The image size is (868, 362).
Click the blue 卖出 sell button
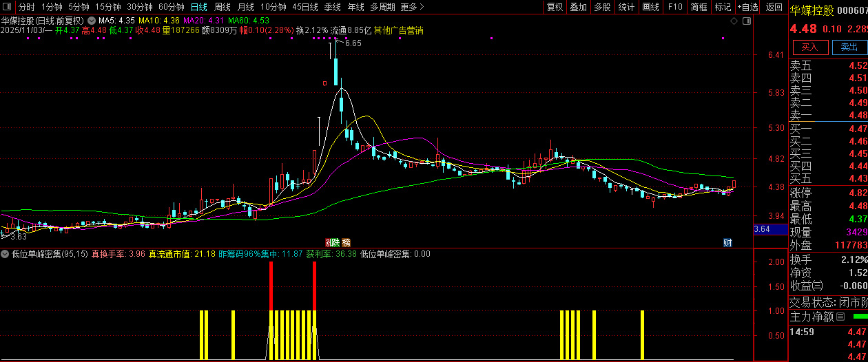(x=849, y=47)
